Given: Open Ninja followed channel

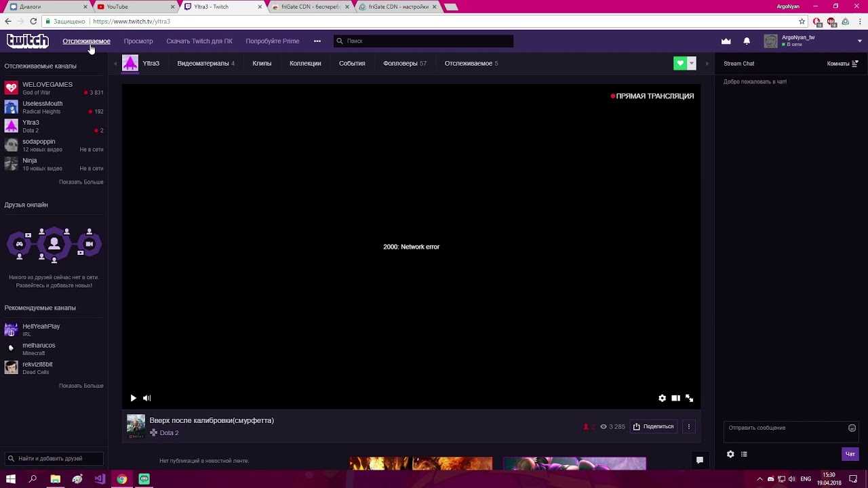Looking at the screenshot, I should coord(54,164).
